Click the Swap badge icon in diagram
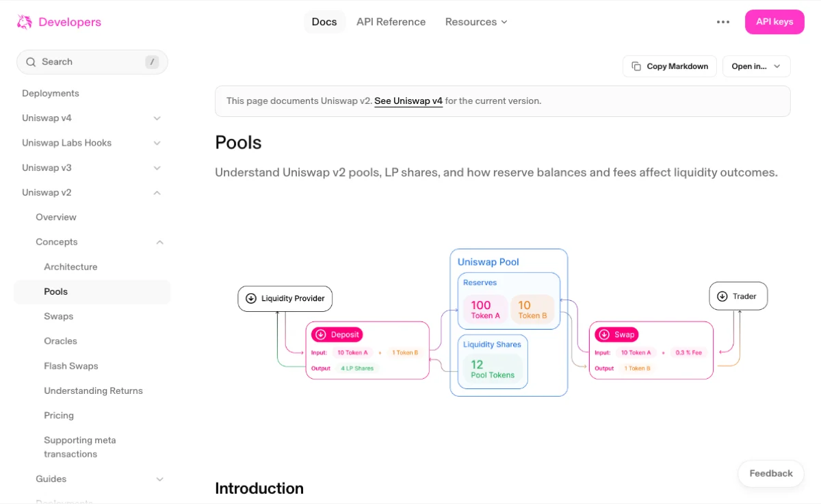Screen dimensions: 821x504 604,334
